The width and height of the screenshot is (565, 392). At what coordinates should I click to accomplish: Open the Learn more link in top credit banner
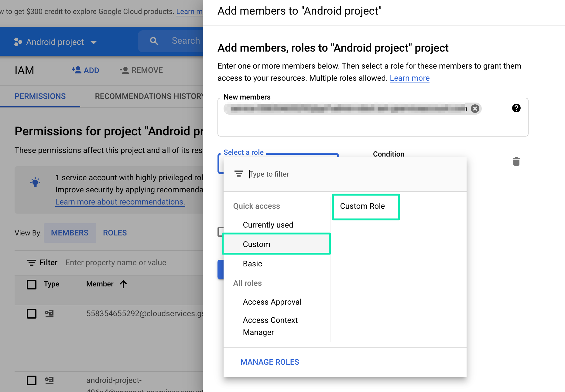coord(190,12)
